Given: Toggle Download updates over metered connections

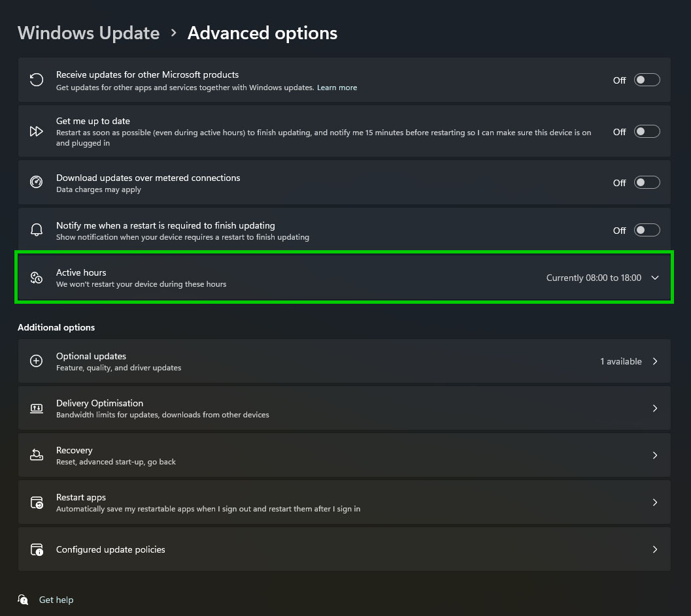Looking at the screenshot, I should tap(647, 183).
